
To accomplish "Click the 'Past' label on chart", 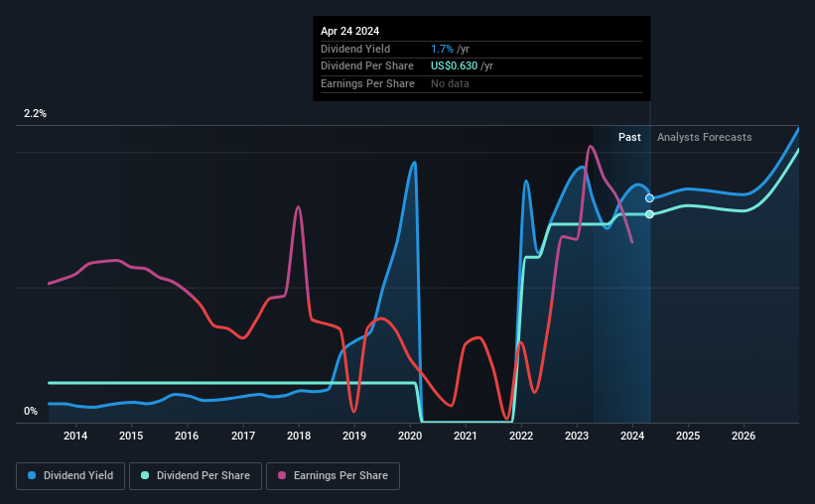I will click(x=629, y=137).
